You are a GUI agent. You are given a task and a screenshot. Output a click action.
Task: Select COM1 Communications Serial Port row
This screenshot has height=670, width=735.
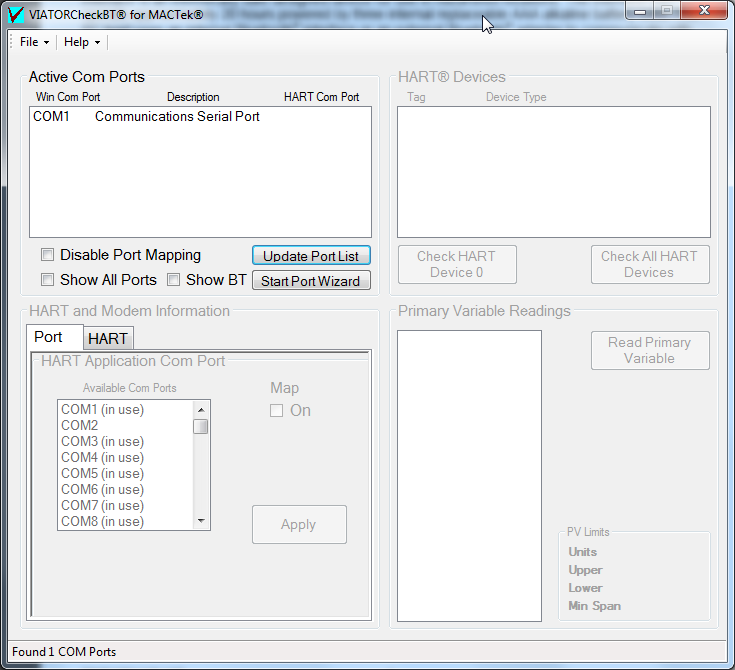[200, 116]
